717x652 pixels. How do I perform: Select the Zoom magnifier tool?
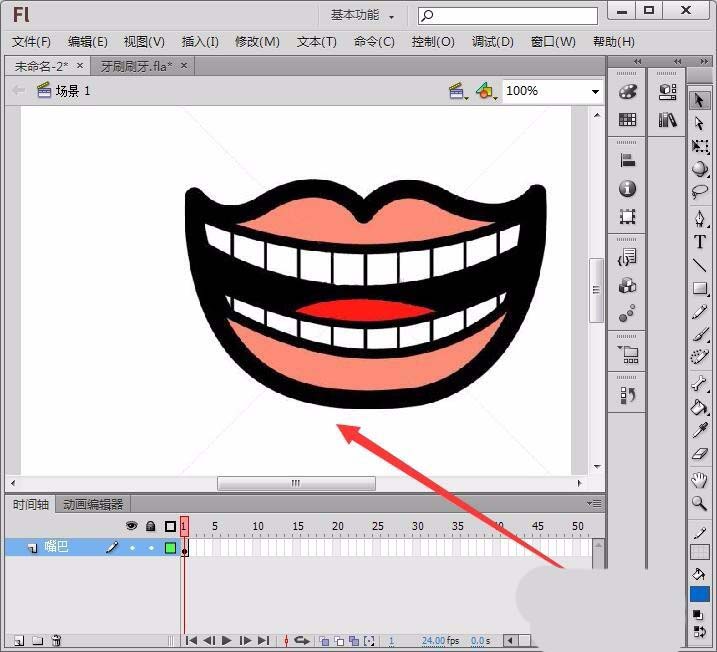[x=699, y=503]
